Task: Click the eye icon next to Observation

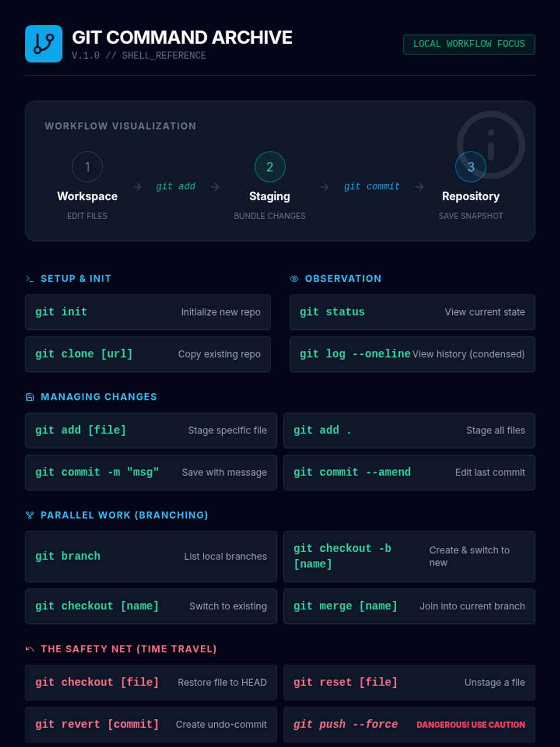Action: (x=294, y=279)
